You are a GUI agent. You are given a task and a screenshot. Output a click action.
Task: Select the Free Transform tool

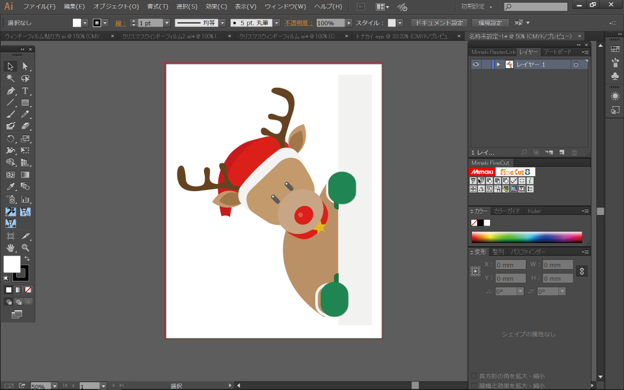(x=25, y=150)
